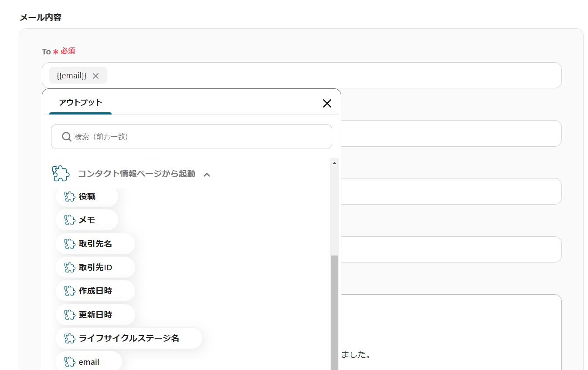588x370 pixels.
Task: Select the To 必須 field label
Action: coord(58,51)
